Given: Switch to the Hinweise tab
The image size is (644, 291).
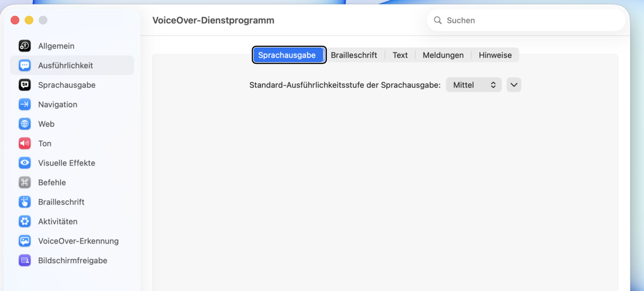Looking at the screenshot, I should coord(495,55).
